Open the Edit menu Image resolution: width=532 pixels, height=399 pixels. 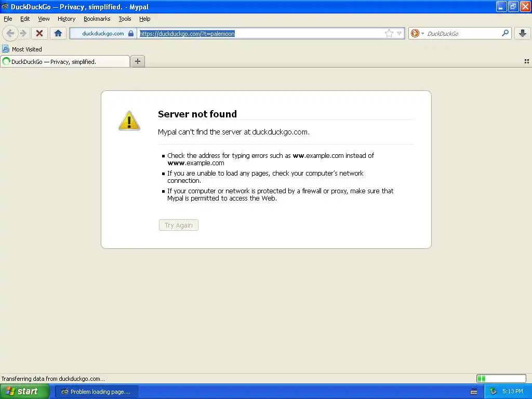click(x=25, y=19)
